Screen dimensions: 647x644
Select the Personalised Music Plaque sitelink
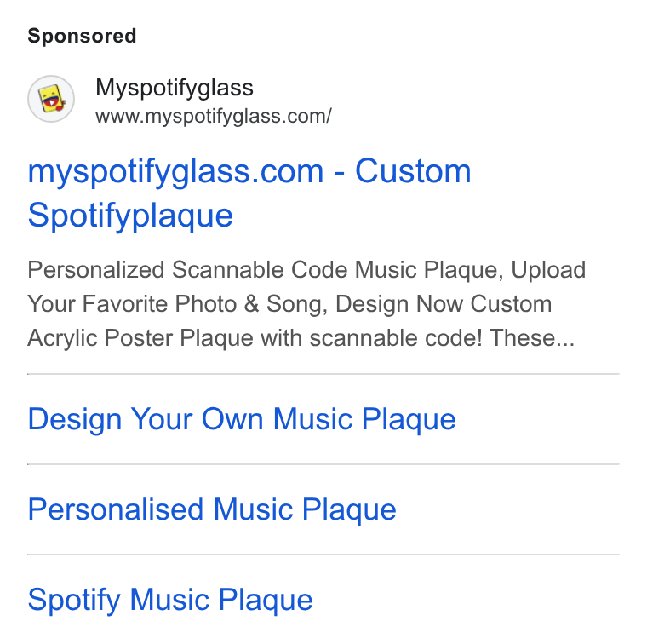pos(212,509)
